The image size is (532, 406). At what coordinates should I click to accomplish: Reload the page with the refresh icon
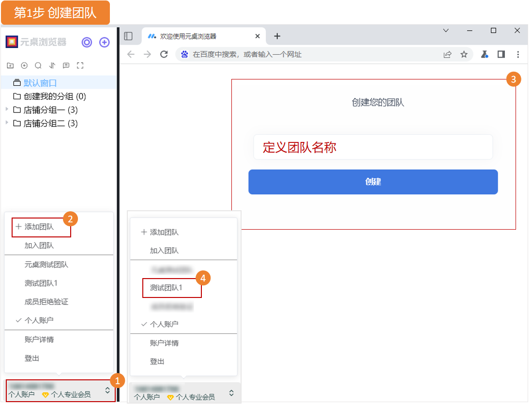click(164, 54)
